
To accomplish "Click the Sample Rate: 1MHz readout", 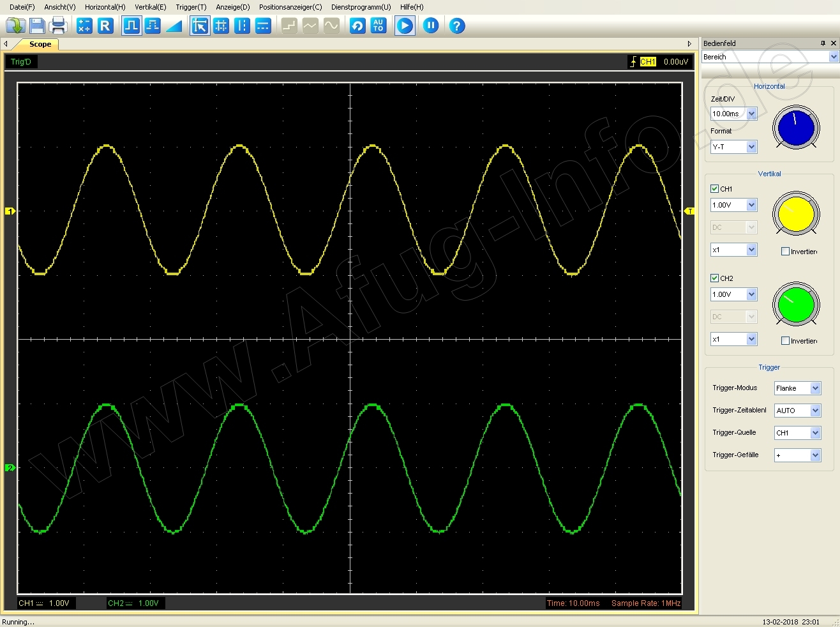I will [646, 603].
